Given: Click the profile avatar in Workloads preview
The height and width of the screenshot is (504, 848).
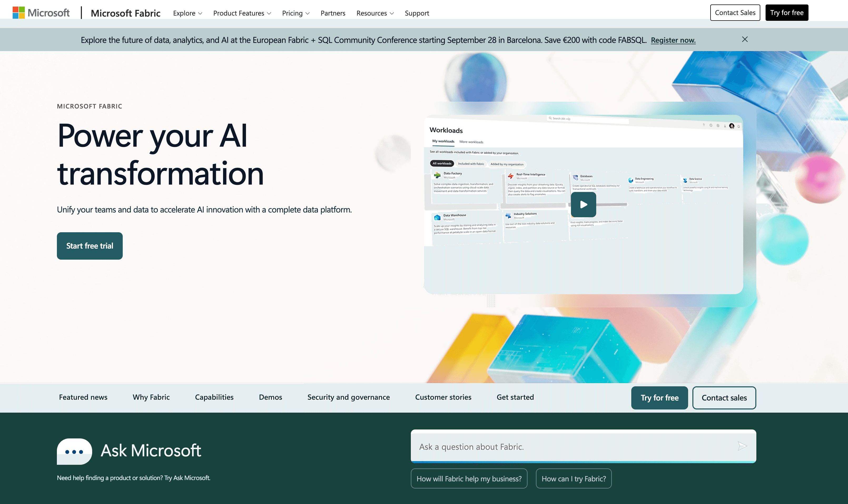Looking at the screenshot, I should coord(732,126).
